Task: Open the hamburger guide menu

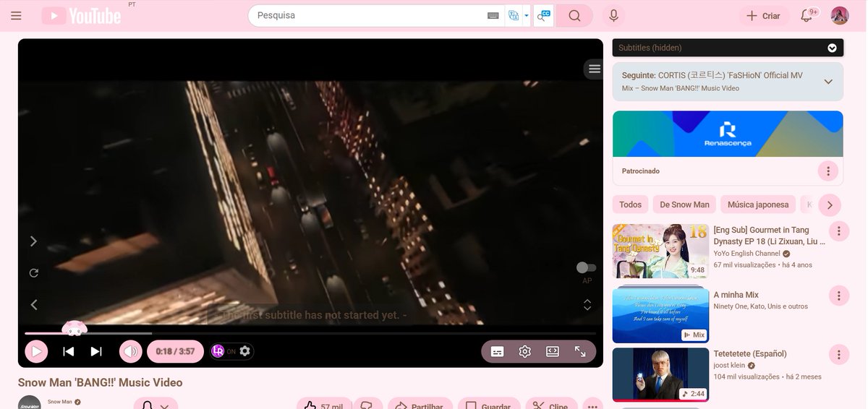Action: [16, 16]
